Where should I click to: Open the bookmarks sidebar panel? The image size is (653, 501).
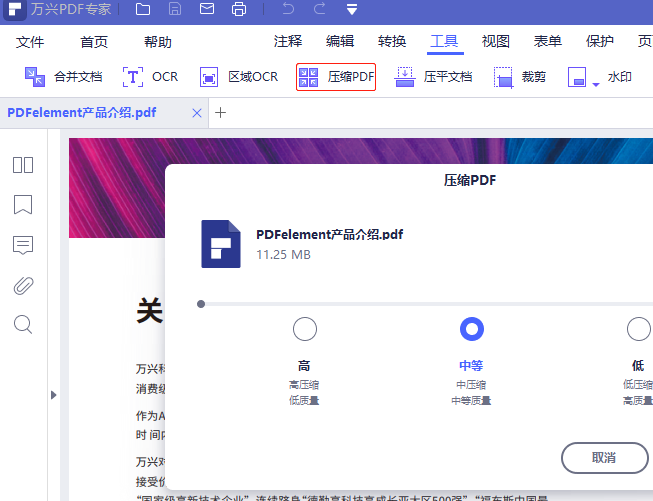(23, 204)
